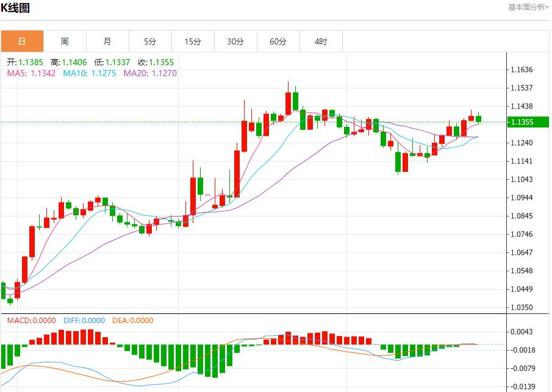The height and width of the screenshot is (392, 552).
Task: Open the 5分 timeframe tab
Action: (x=150, y=41)
